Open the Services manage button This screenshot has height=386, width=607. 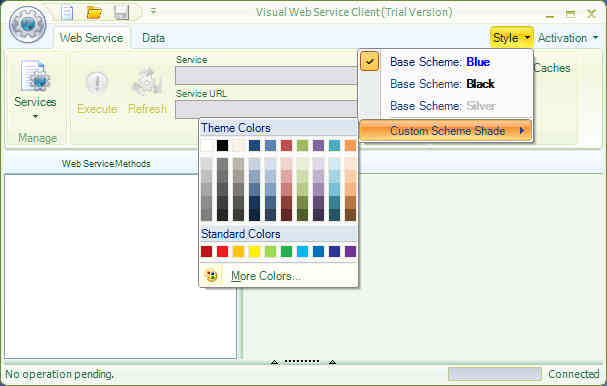pyautogui.click(x=35, y=89)
